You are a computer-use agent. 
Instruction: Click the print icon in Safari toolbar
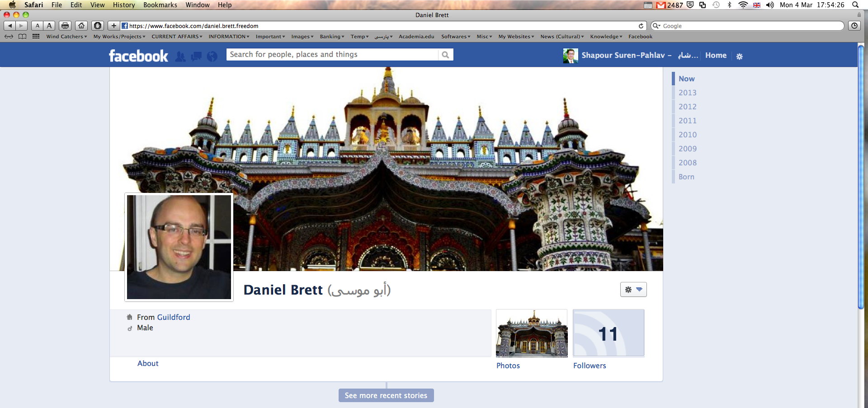[x=65, y=26]
